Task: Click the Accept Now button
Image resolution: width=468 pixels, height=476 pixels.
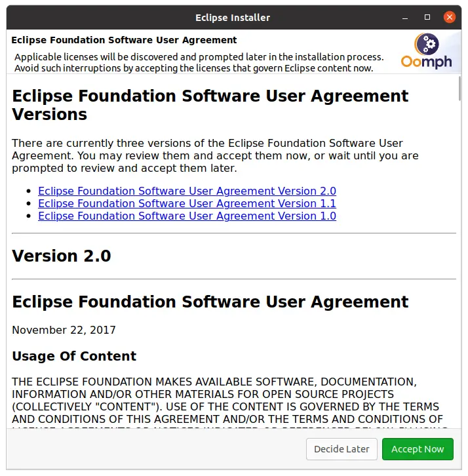Action: point(418,448)
